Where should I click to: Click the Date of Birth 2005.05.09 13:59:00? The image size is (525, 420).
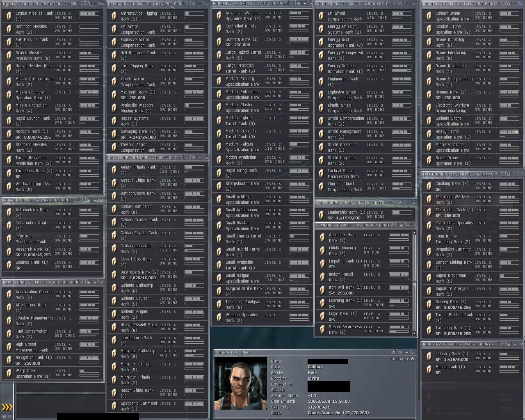(329, 402)
